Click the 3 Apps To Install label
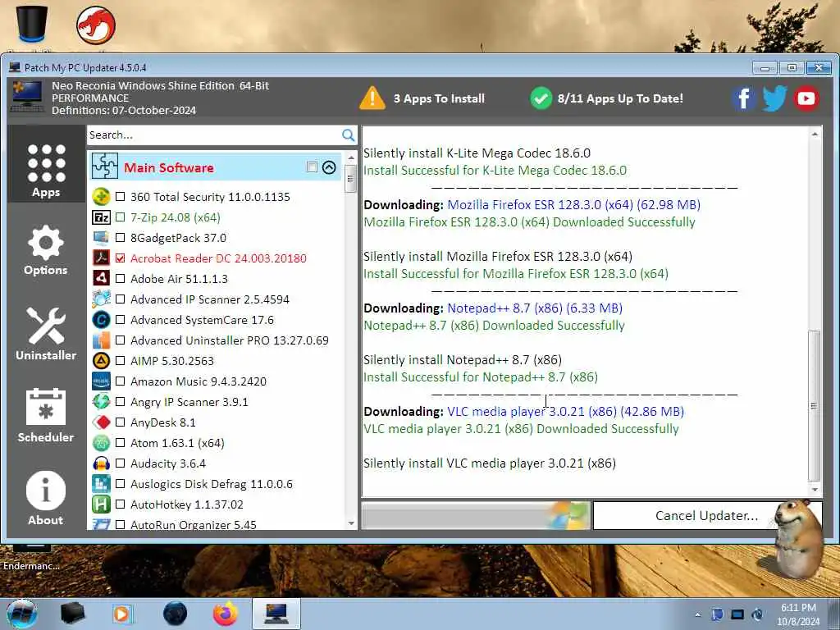 (439, 98)
